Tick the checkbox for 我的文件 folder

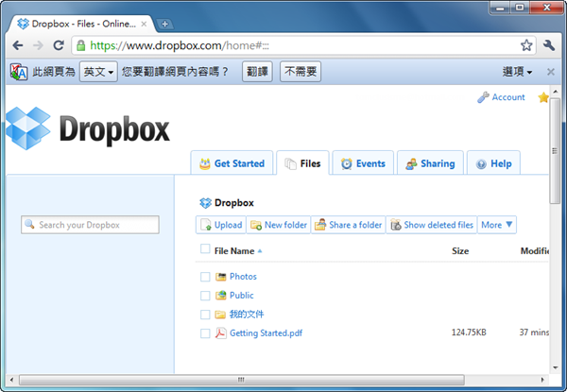pyautogui.click(x=205, y=315)
